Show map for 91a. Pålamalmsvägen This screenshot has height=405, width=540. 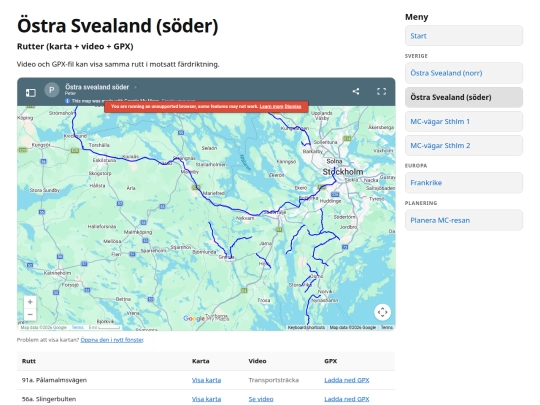pyautogui.click(x=206, y=380)
